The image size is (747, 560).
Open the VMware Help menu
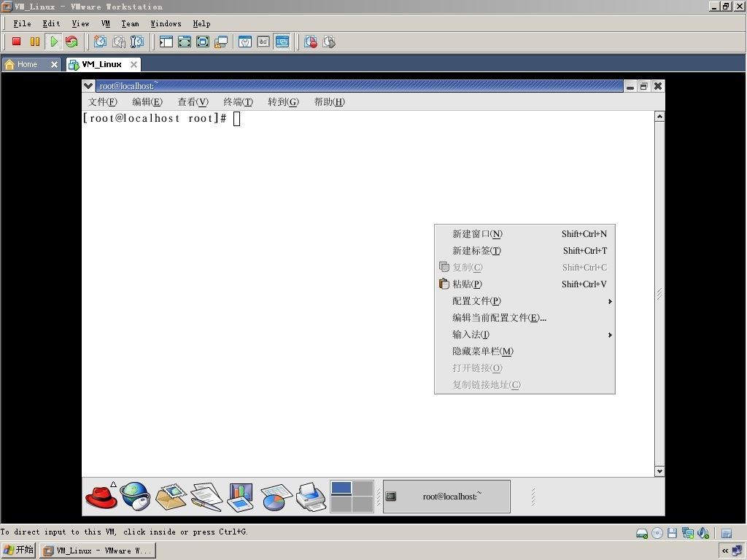coord(201,23)
